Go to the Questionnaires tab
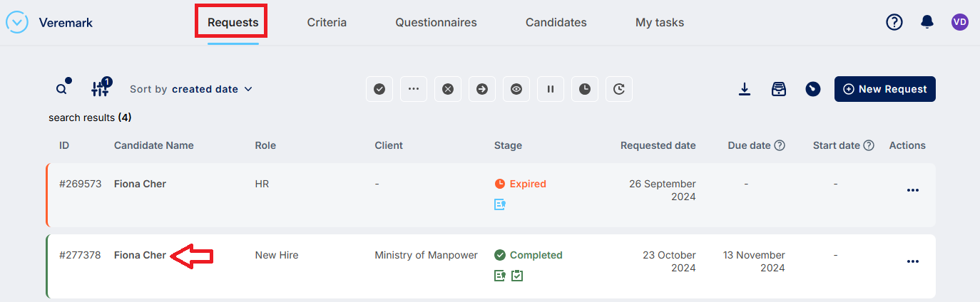This screenshot has height=302, width=980. pos(436,23)
